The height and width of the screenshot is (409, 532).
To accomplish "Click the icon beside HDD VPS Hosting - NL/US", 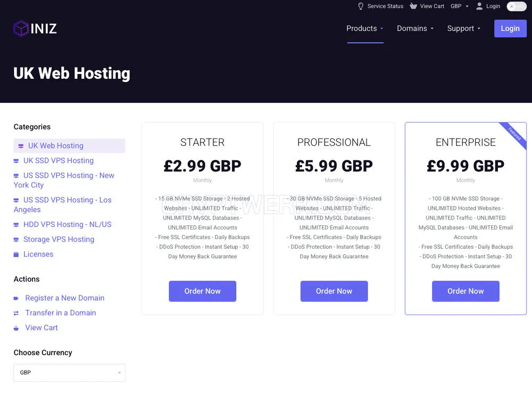I will pos(16,225).
